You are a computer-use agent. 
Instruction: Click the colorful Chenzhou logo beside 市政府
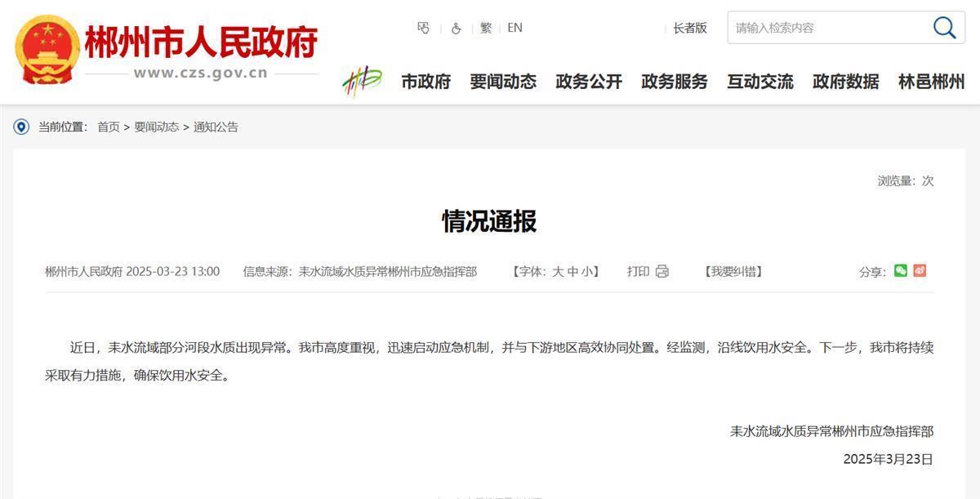[x=362, y=81]
